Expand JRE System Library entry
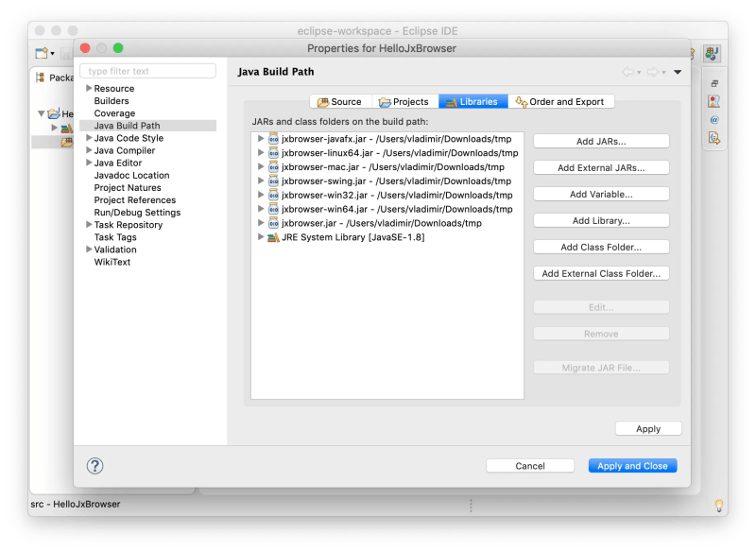The height and width of the screenshot is (551, 756). (261, 237)
